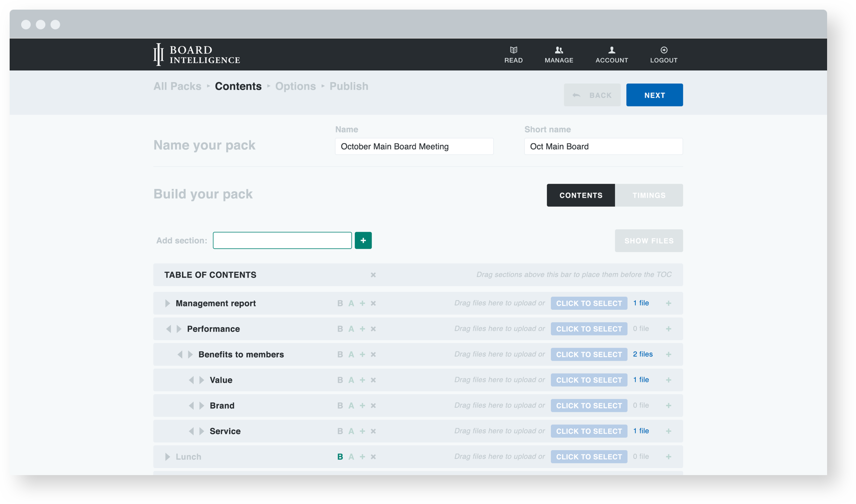Remove the Lunch section with its x icon
This screenshot has width=856, height=504.
click(x=374, y=456)
